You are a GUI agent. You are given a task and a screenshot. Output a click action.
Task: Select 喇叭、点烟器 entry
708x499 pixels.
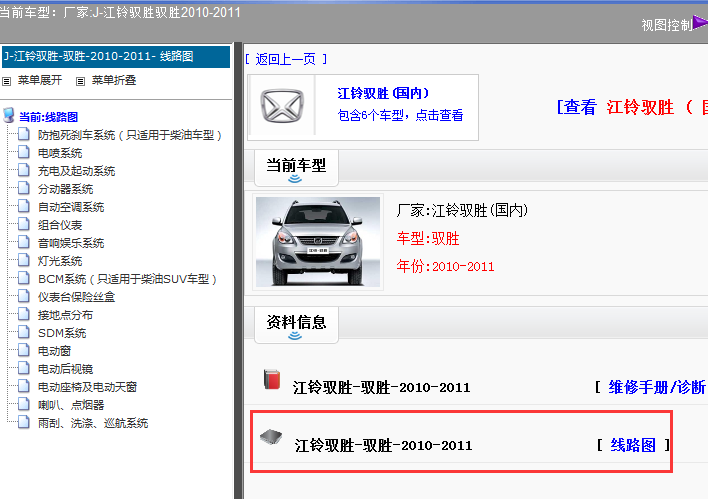(x=71, y=406)
